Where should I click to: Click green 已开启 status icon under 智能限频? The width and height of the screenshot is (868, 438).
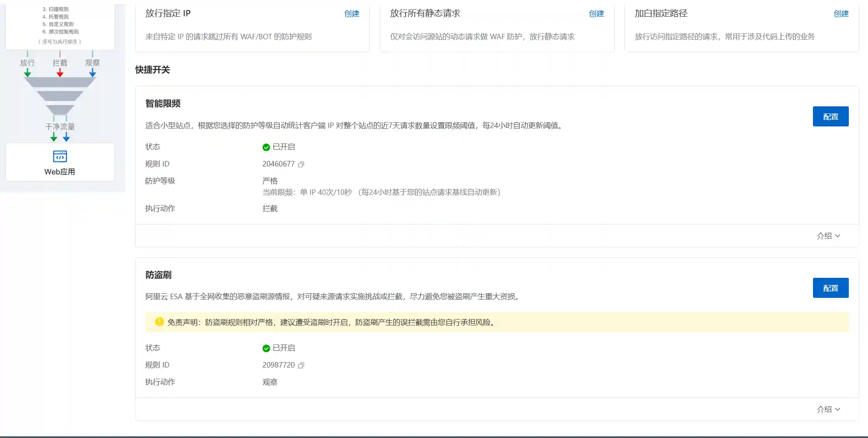(266, 147)
